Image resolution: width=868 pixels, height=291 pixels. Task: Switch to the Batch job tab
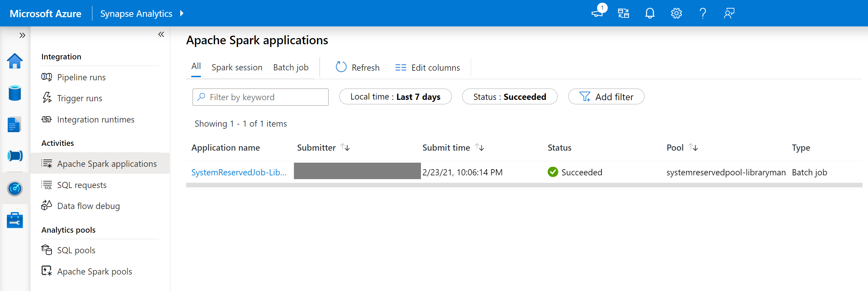291,68
